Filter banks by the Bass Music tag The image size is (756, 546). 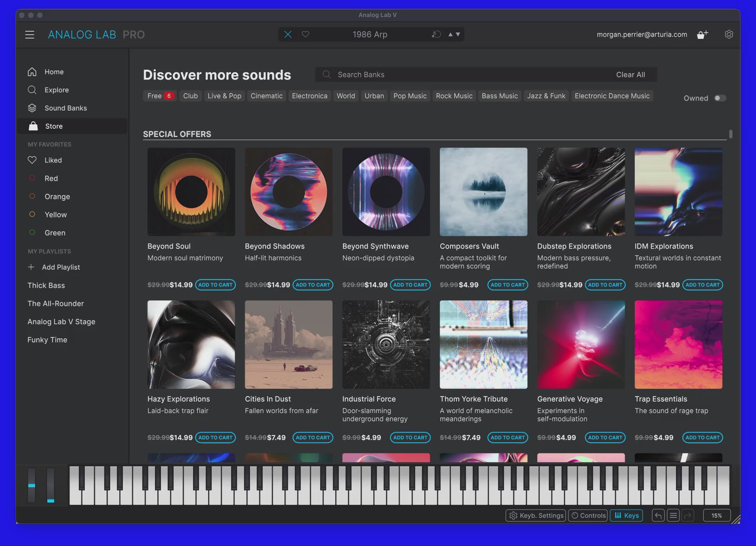500,96
